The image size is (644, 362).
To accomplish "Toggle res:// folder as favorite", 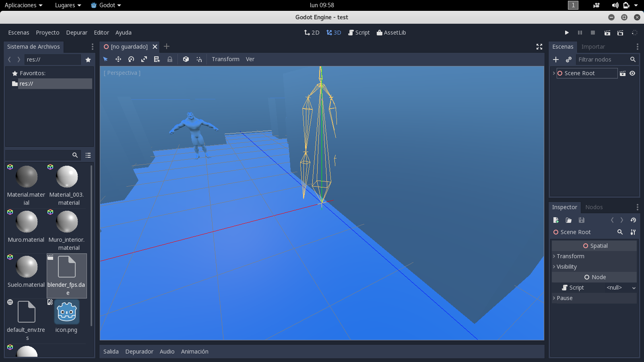I will (88, 60).
